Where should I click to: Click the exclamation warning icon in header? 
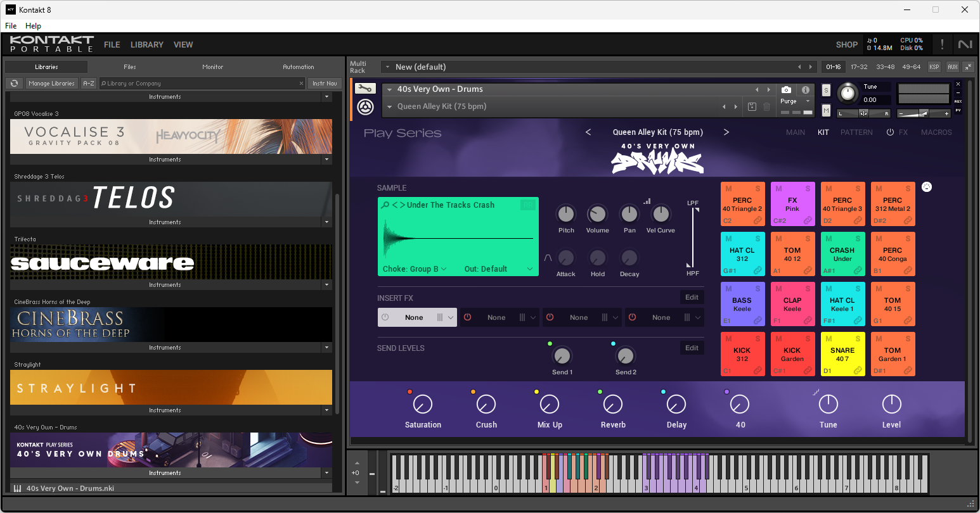click(x=942, y=44)
